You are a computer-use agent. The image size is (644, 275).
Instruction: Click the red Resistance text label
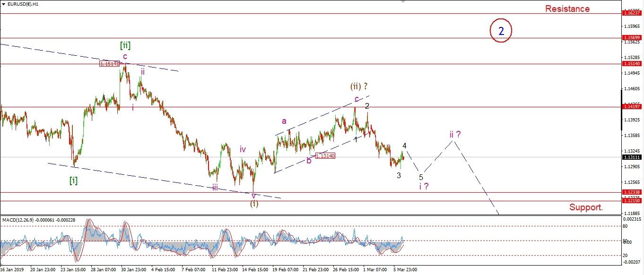567,9
